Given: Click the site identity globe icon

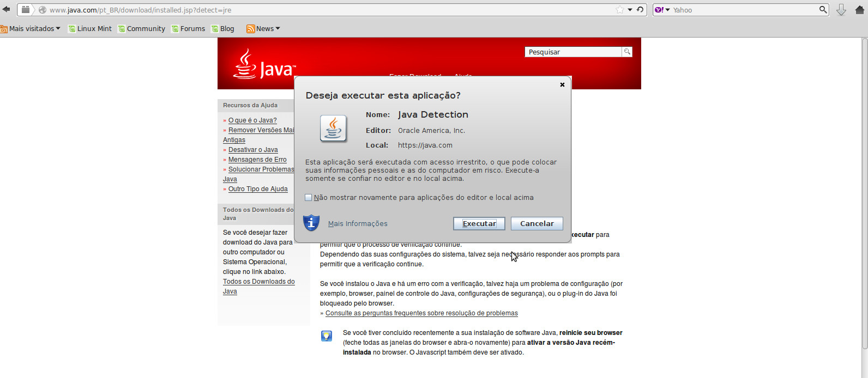Looking at the screenshot, I should (x=42, y=10).
